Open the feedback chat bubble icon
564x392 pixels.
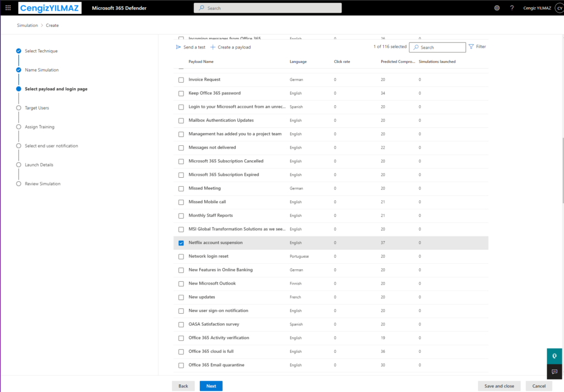pyautogui.click(x=554, y=372)
